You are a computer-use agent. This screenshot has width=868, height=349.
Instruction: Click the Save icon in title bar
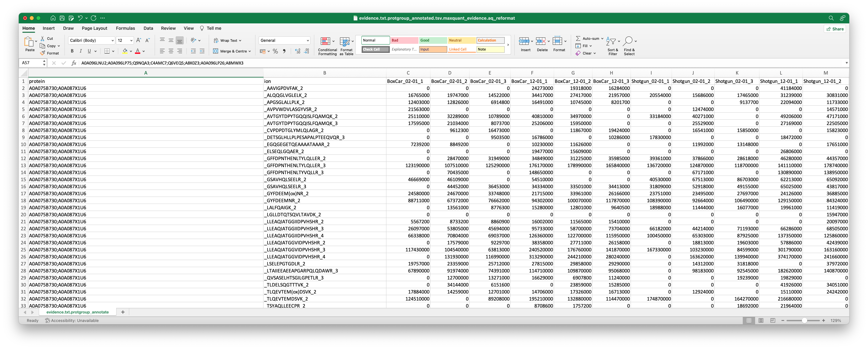62,18
